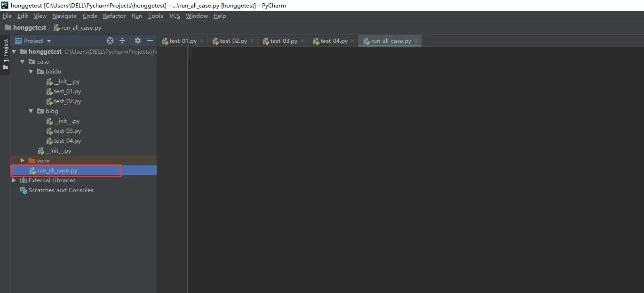
Task: Click the baidu folder icon in tree
Action: point(40,72)
